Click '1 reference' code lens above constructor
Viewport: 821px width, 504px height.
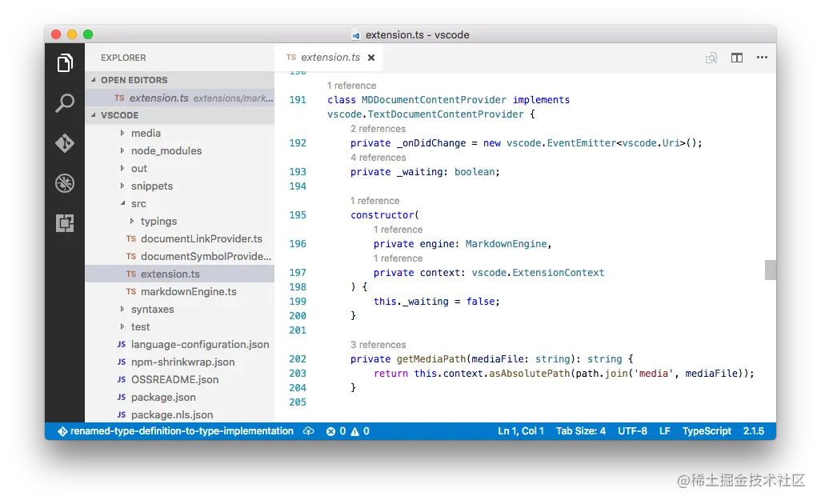click(374, 201)
